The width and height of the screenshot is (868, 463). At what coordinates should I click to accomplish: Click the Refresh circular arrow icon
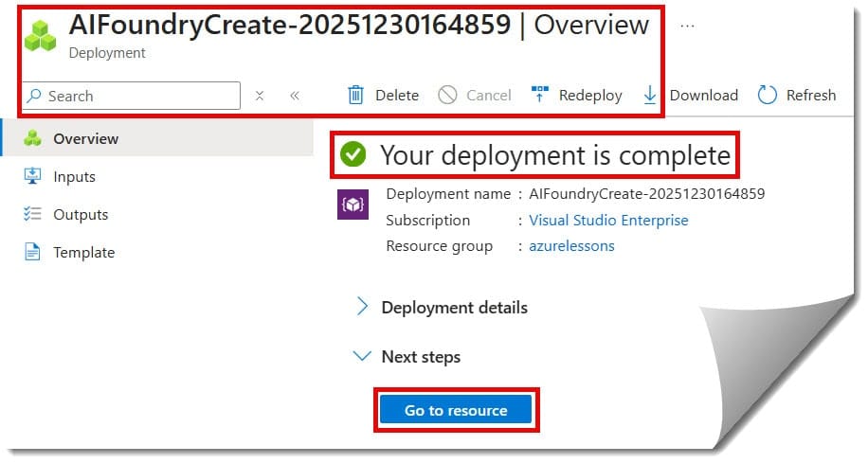(x=768, y=95)
